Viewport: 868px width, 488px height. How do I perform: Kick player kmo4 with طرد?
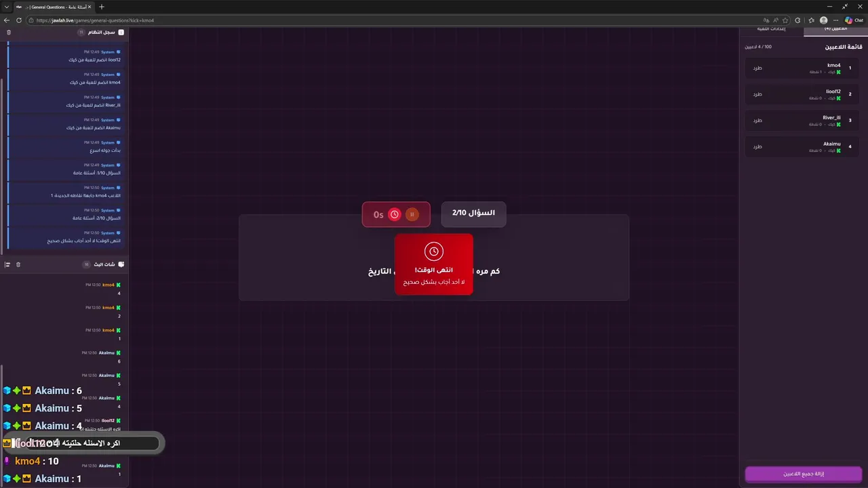point(757,68)
